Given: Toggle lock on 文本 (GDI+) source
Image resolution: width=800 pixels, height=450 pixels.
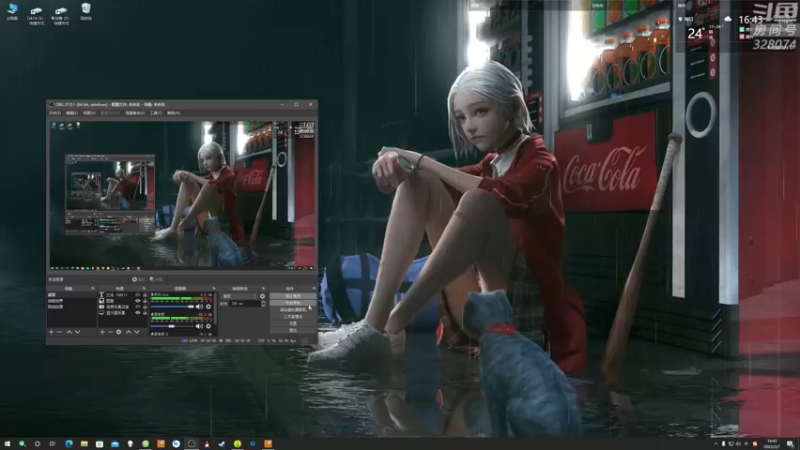Looking at the screenshot, I should tap(145, 295).
